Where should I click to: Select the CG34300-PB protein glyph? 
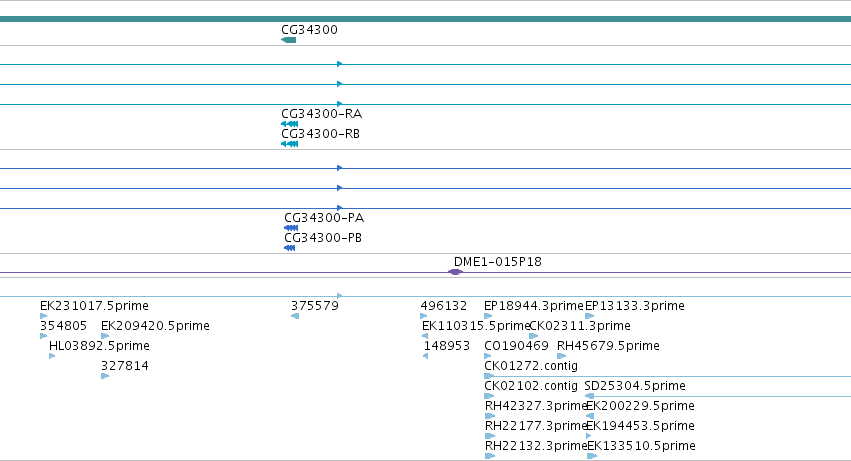(x=290, y=248)
